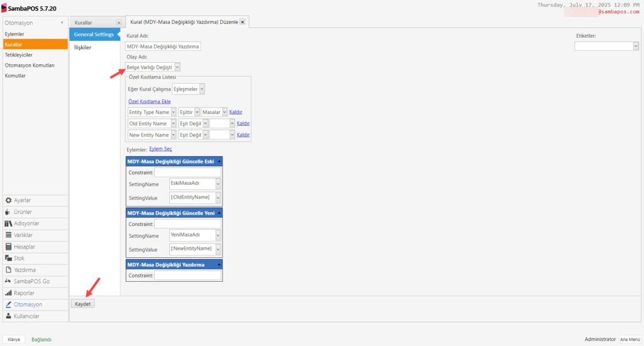Click the Constraint field under Güncelle Eski

pyautogui.click(x=187, y=172)
